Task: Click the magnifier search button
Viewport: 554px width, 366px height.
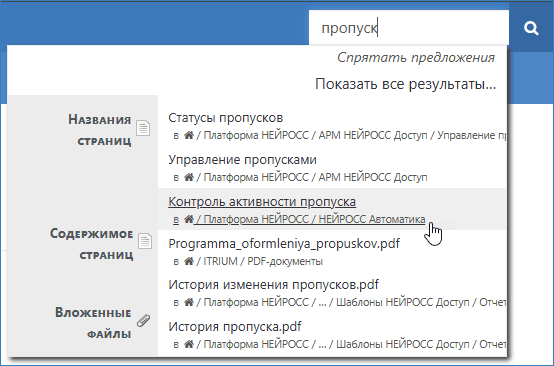Action: (x=531, y=28)
